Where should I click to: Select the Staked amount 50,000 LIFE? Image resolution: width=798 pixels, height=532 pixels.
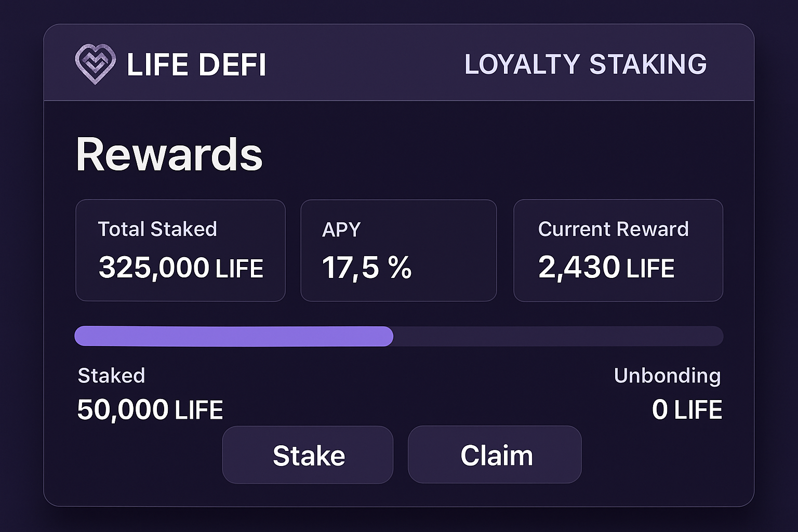point(150,409)
